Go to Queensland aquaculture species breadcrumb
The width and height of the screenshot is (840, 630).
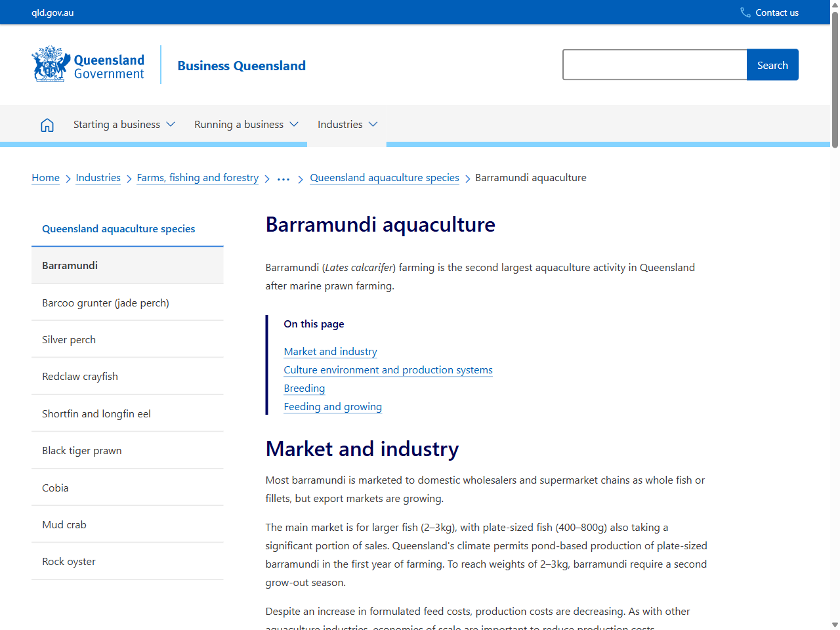click(384, 177)
